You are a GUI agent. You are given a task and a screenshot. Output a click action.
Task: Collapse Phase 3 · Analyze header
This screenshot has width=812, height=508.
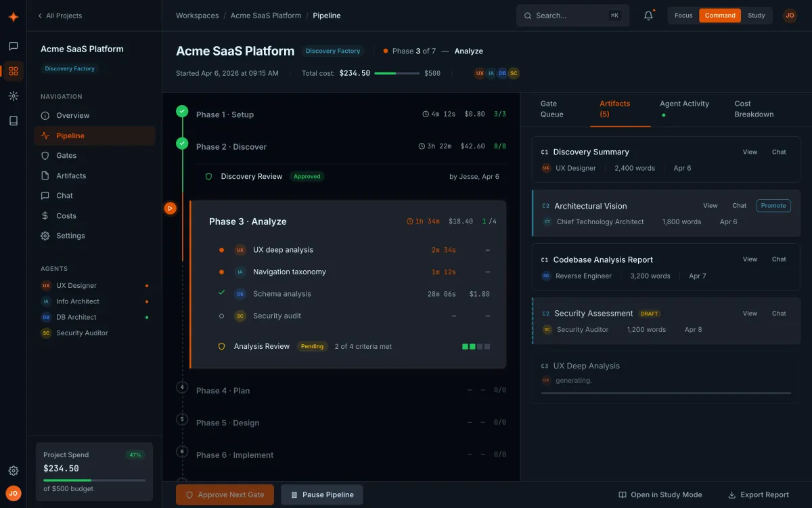[353, 221]
